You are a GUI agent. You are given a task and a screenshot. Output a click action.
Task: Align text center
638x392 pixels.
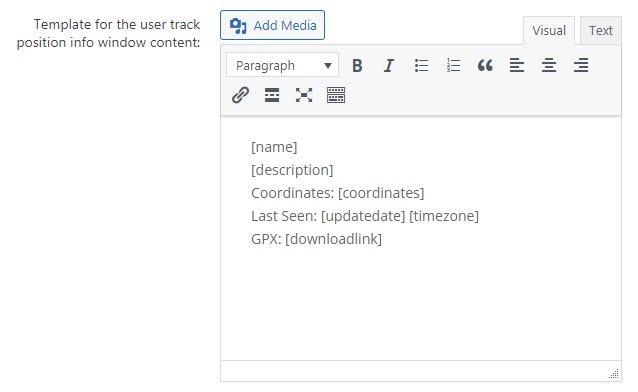[549, 65]
